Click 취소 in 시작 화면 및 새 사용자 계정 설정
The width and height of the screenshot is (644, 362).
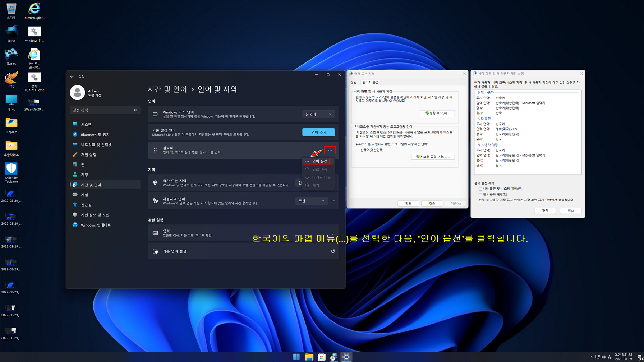[x=571, y=211]
